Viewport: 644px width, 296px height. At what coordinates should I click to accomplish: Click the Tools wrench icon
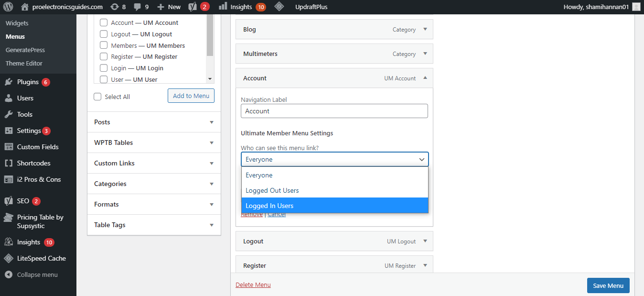(9, 115)
